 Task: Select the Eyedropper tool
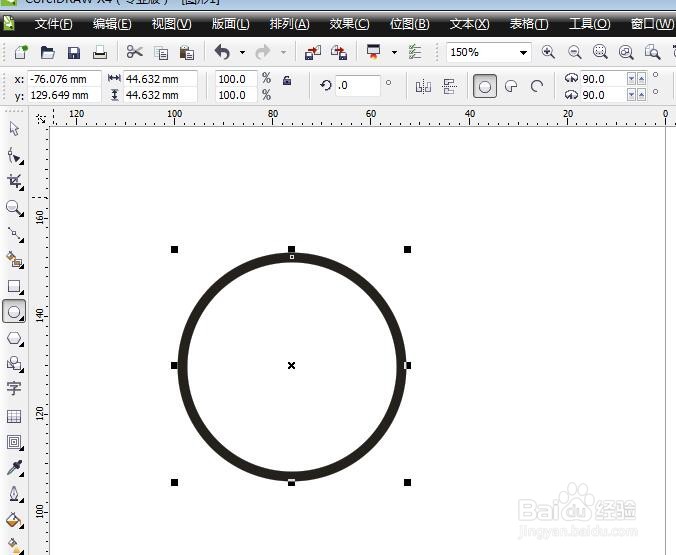coord(14,468)
